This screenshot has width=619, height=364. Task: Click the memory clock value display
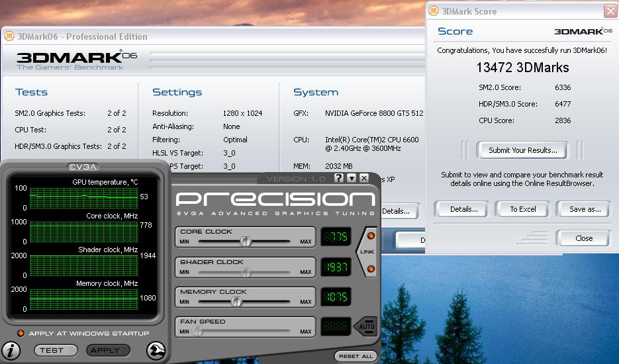tap(336, 296)
